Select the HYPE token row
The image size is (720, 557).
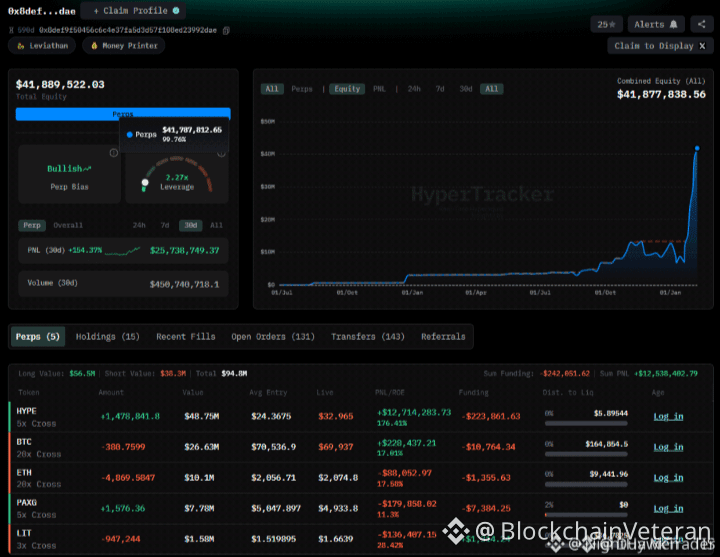(x=360, y=416)
